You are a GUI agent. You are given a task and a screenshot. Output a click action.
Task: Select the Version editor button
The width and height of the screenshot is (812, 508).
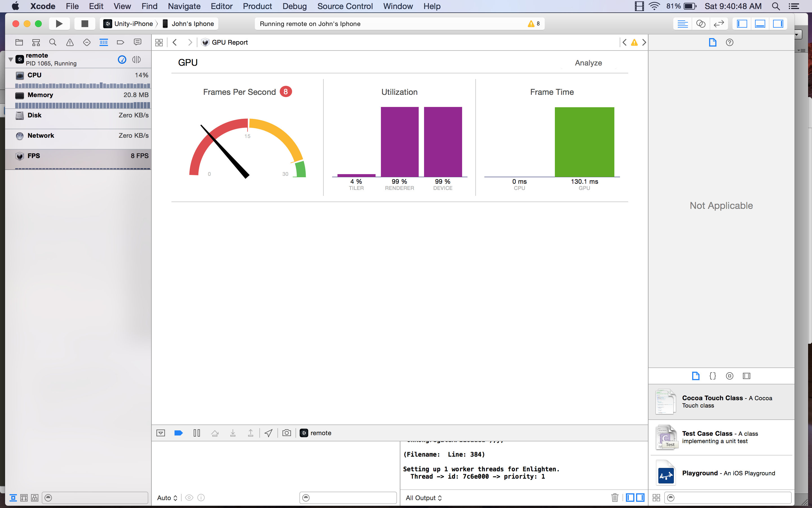[719, 24]
